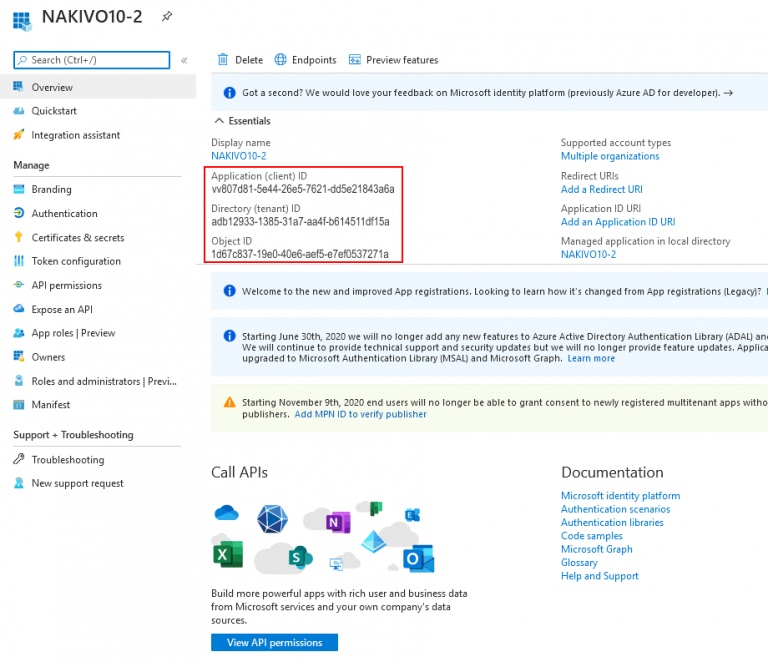Click the API permissions icon in the sidebar

pos(19,285)
